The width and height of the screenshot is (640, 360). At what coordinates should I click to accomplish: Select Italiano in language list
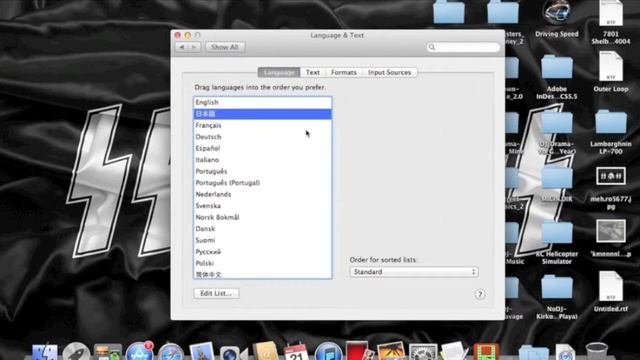pyautogui.click(x=263, y=160)
